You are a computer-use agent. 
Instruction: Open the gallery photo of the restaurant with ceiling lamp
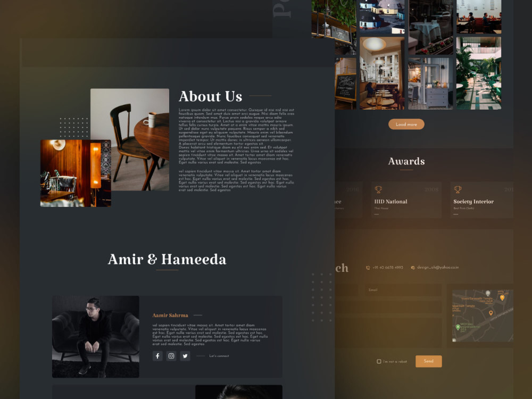click(x=382, y=73)
